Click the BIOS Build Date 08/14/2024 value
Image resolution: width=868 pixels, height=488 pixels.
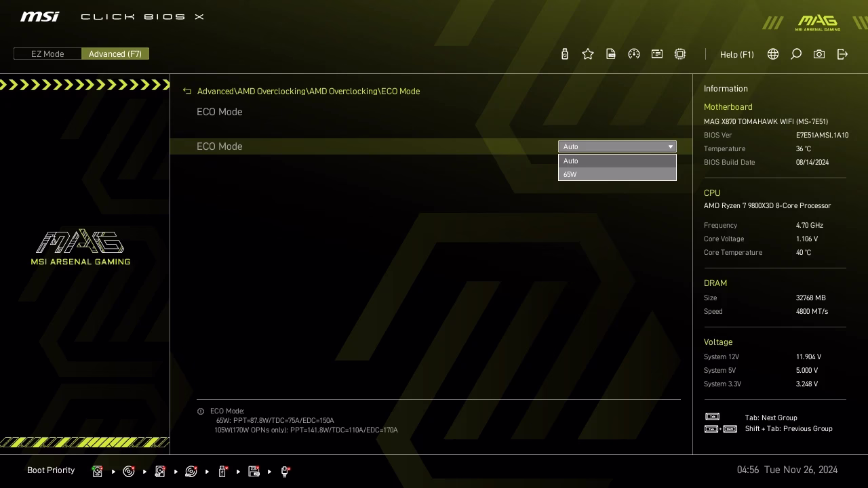812,163
